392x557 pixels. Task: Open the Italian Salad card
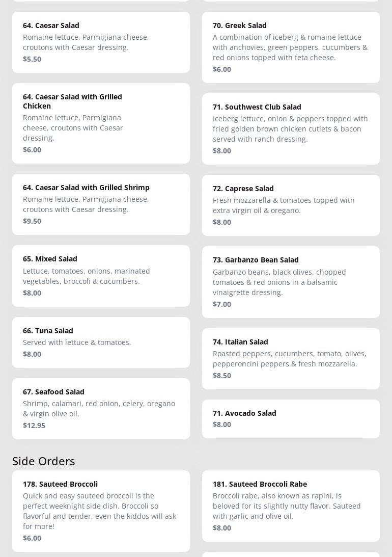pyautogui.click(x=291, y=358)
